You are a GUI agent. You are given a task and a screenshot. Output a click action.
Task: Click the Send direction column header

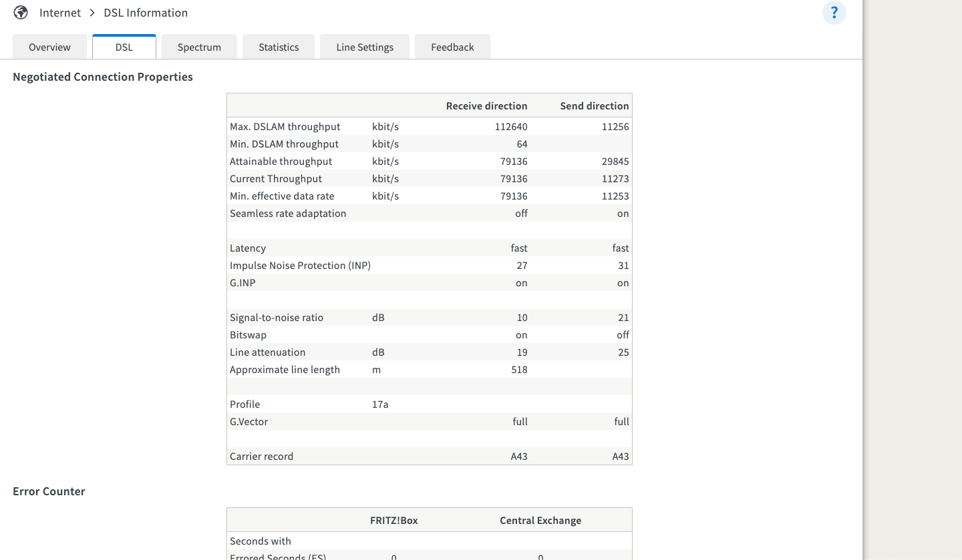[595, 106]
